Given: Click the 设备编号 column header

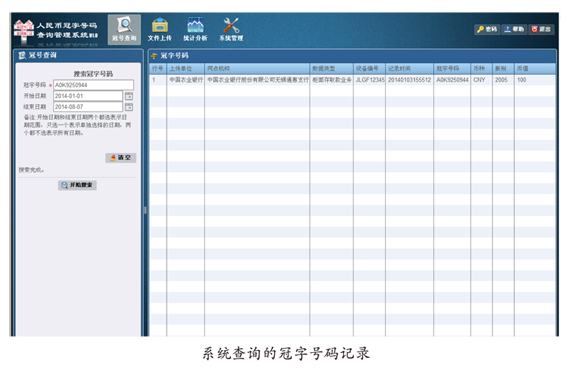Looking at the screenshot, I should 369,68.
